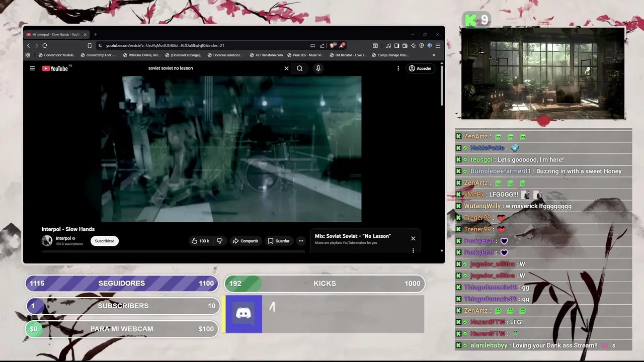This screenshot has height=362, width=644.
Task: Open a new browser tab
Action: click(x=95, y=35)
